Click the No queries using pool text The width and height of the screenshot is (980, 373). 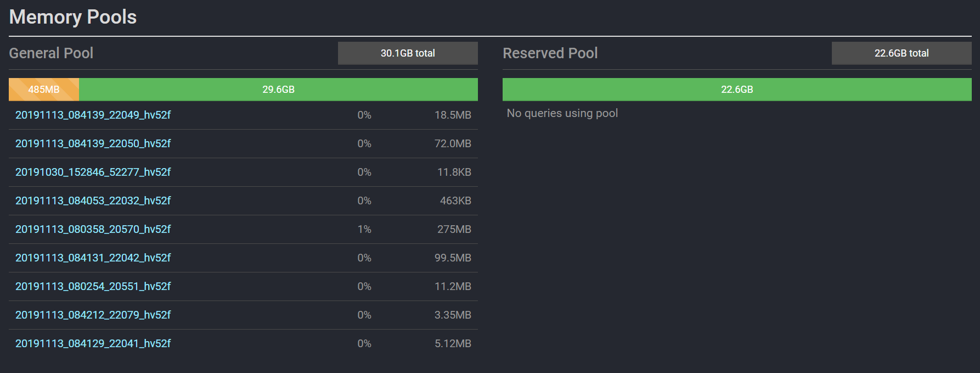(x=562, y=113)
